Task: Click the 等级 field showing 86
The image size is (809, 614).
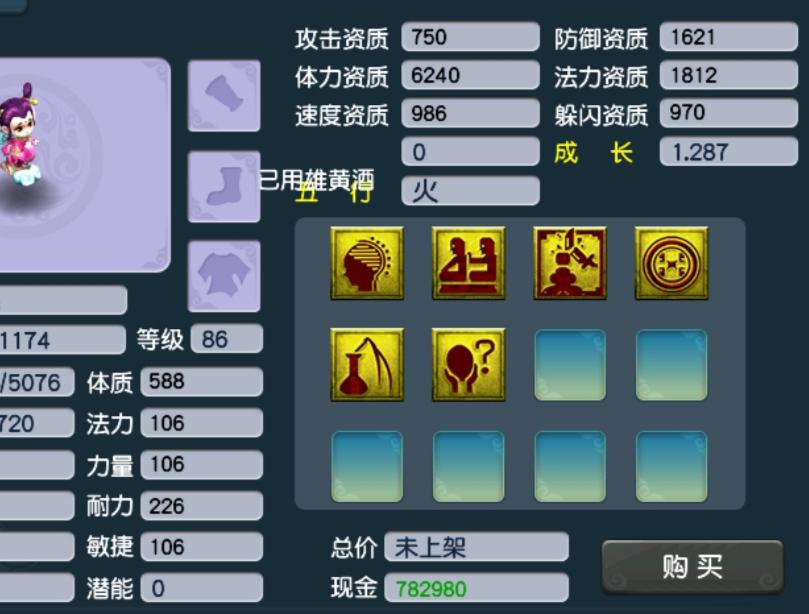Action: [227, 340]
